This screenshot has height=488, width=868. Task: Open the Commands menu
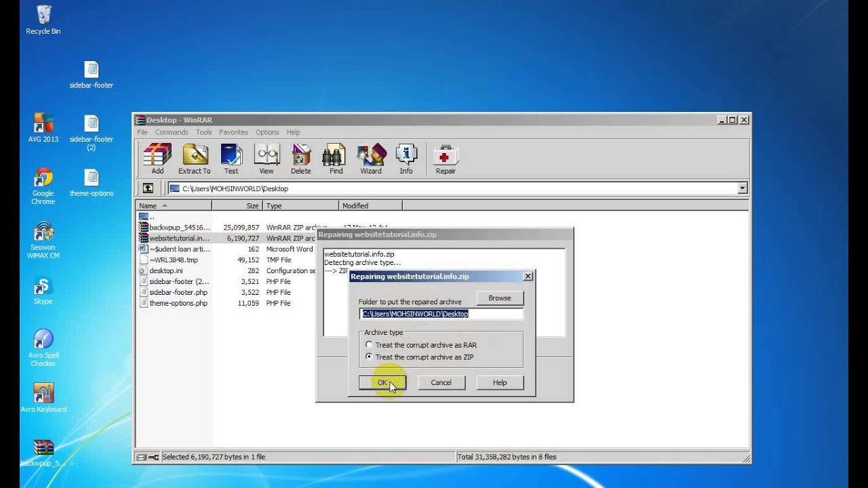tap(172, 132)
